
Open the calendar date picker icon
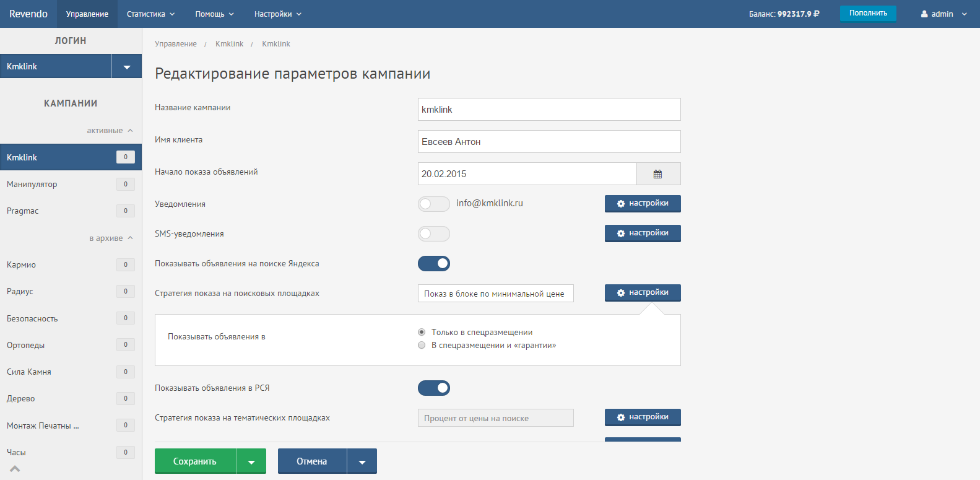pyautogui.click(x=657, y=174)
